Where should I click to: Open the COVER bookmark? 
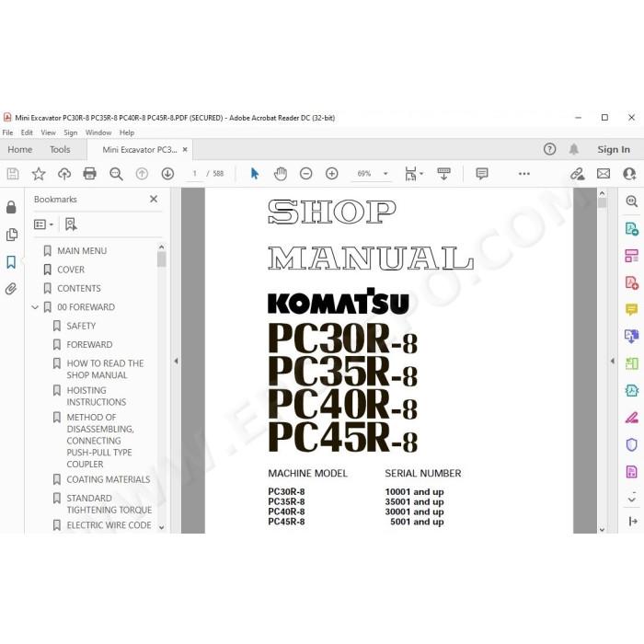[71, 270]
